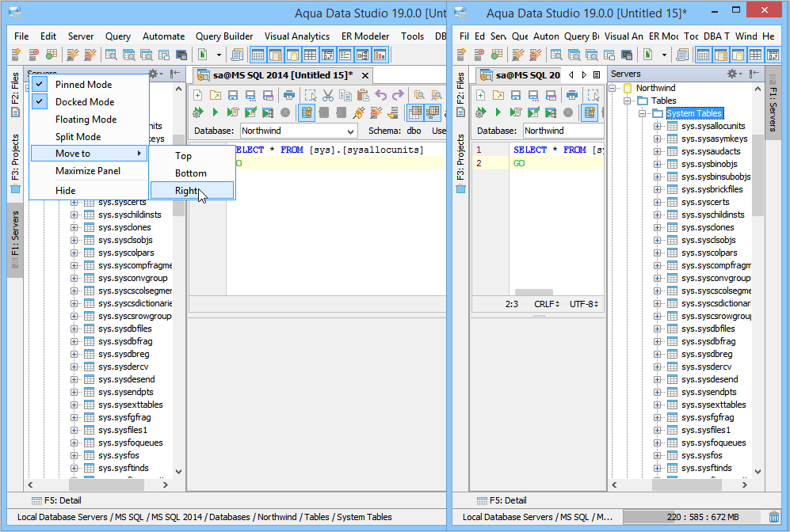Toggle tree diagram panel button in left toolbar
Screen dimensions: 790x532
[362, 55]
